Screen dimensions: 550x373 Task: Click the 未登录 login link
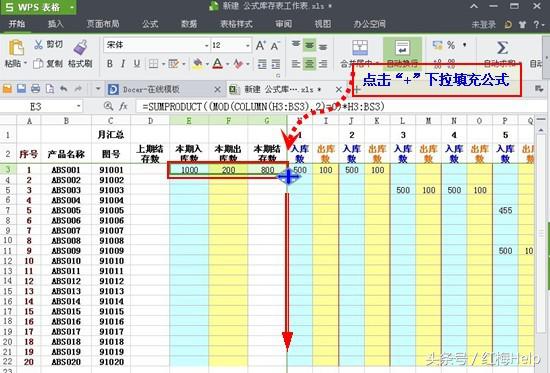coord(484,24)
